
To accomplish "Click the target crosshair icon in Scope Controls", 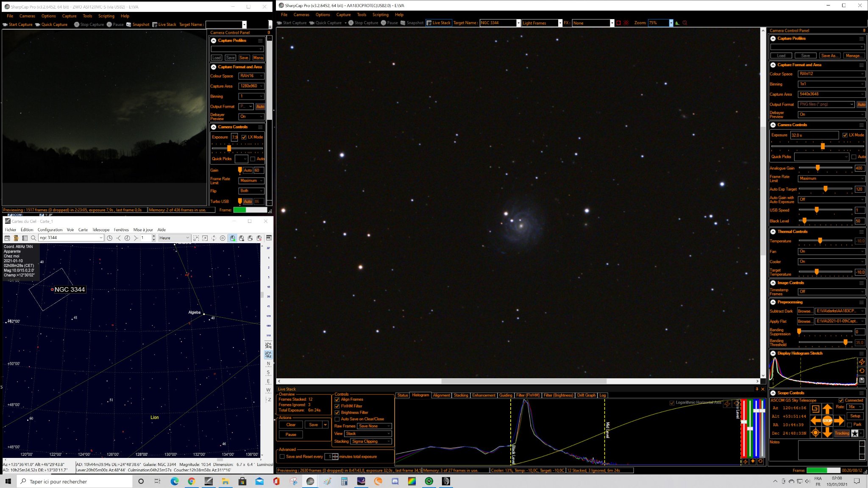I will (x=815, y=433).
